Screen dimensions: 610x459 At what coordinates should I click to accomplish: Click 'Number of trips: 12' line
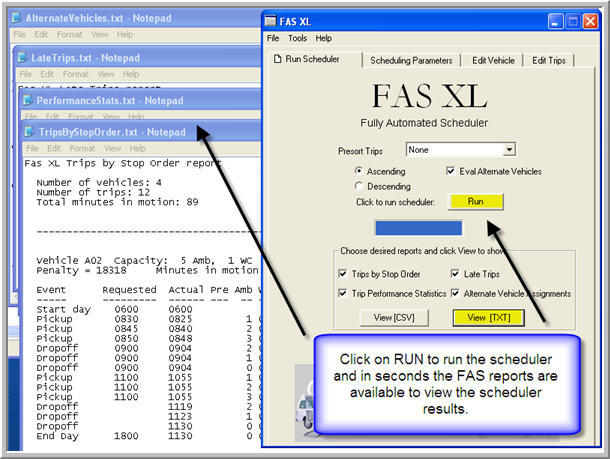(93, 192)
